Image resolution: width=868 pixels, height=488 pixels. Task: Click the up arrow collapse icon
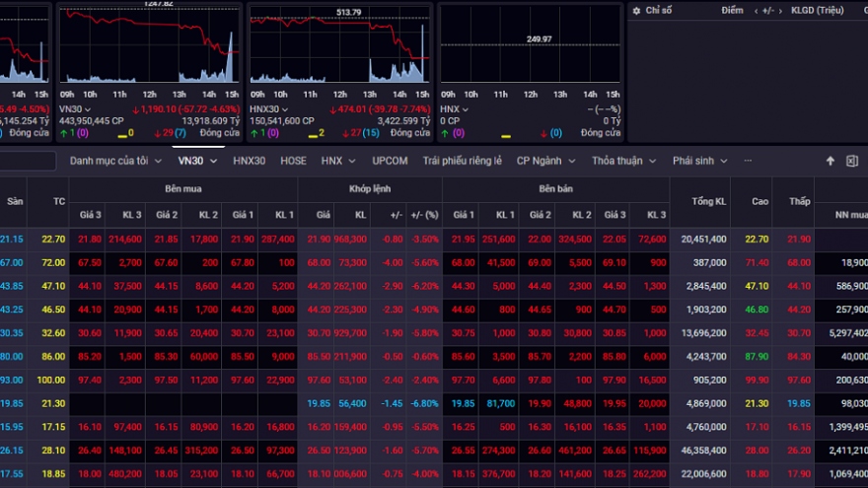point(831,161)
